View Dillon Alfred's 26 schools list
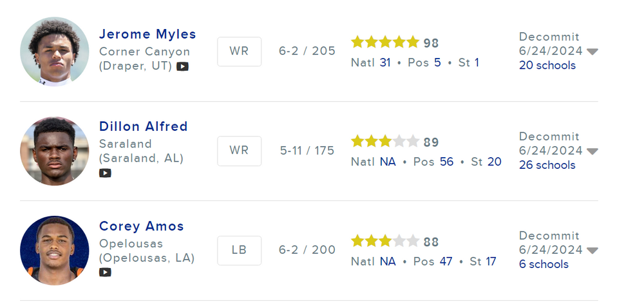This screenshot has height=306, width=644. click(x=547, y=165)
